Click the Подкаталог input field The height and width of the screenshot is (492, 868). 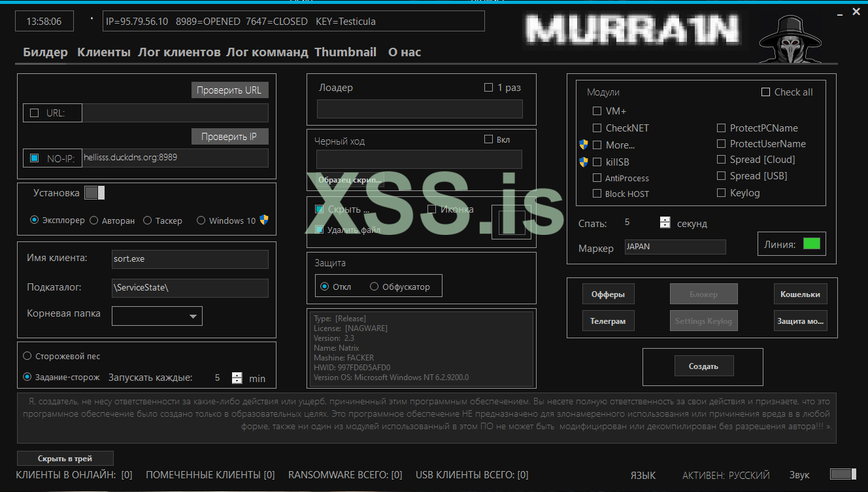190,288
